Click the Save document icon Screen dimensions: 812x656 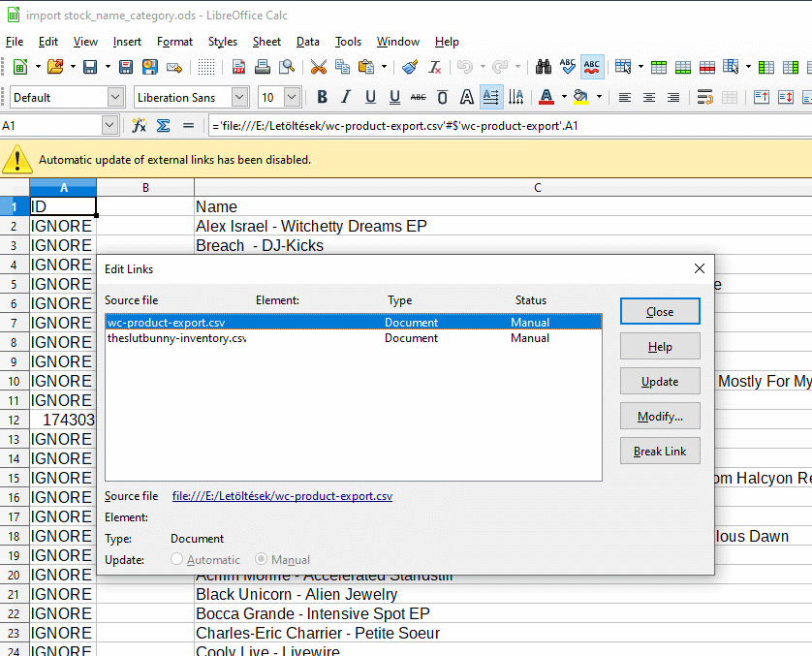[89, 67]
